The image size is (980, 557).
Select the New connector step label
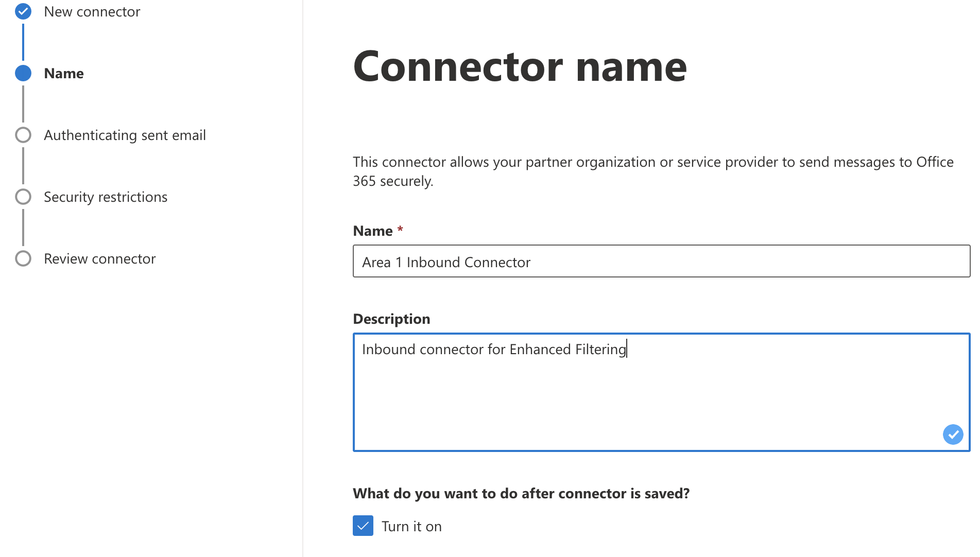[92, 11]
